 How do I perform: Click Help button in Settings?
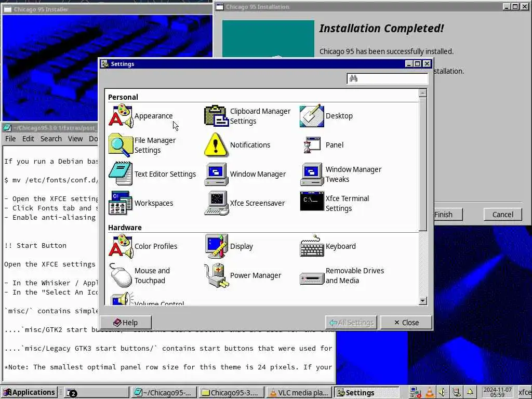coord(126,323)
